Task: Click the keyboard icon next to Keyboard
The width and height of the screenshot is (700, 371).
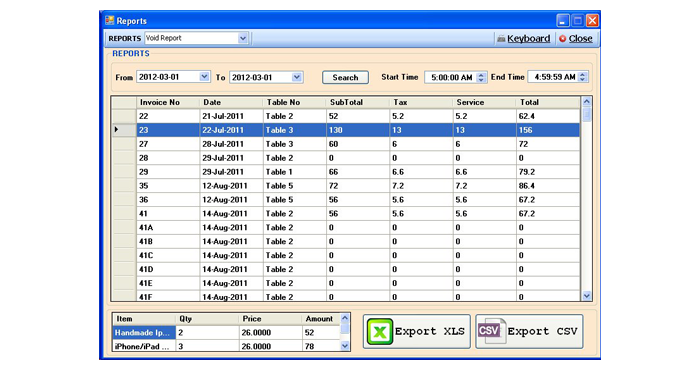Action: tap(501, 39)
